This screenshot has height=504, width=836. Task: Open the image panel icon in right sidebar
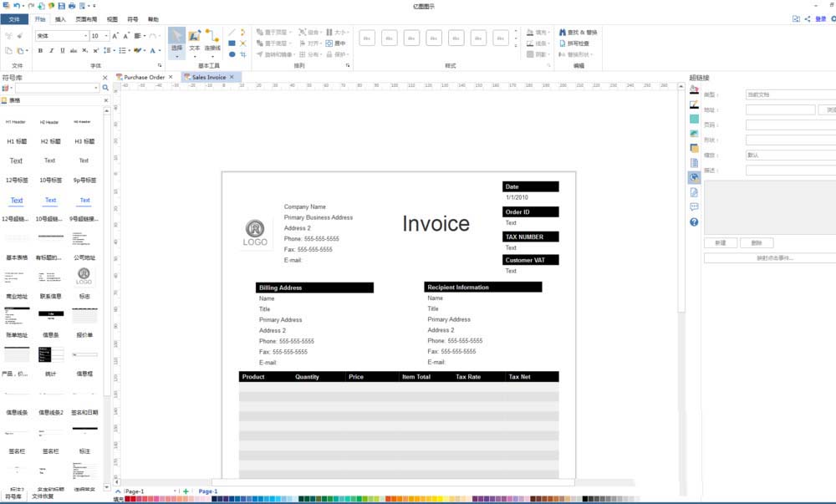tap(694, 133)
